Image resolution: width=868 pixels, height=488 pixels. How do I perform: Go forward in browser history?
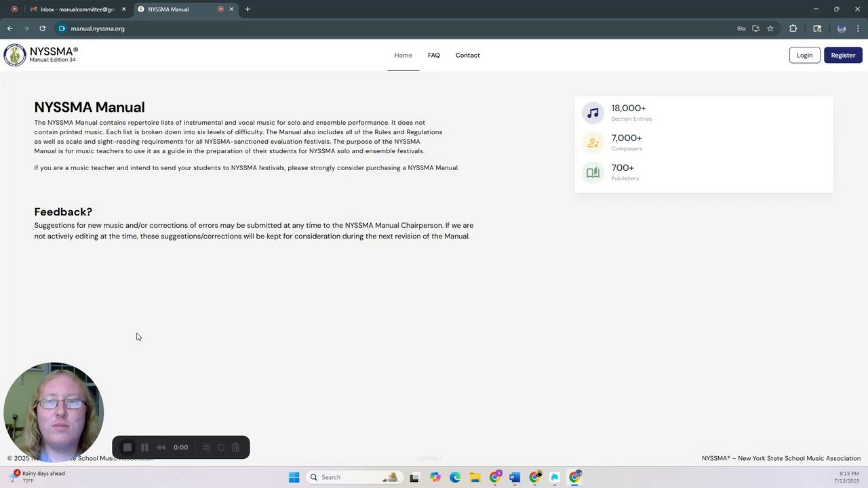[26, 28]
